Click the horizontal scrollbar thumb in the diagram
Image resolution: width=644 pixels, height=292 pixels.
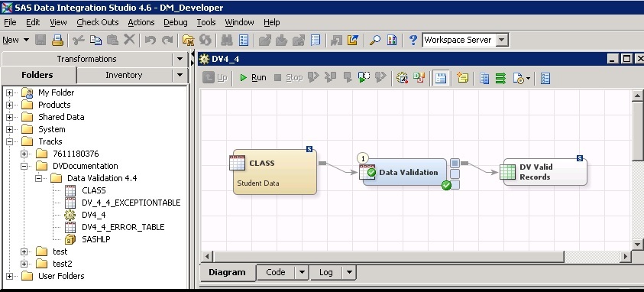tap(389, 257)
